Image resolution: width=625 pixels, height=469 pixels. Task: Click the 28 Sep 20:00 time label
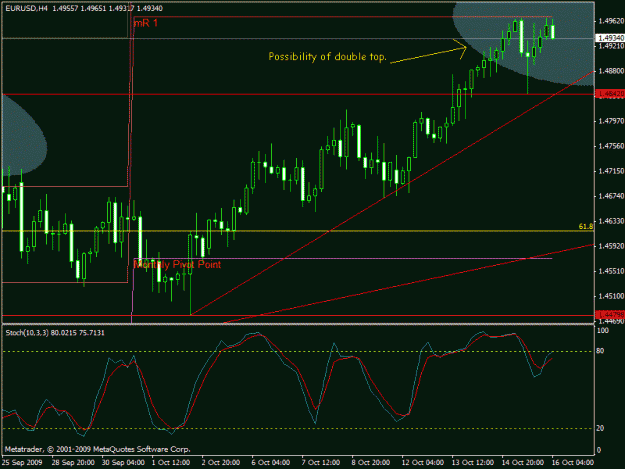[73, 463]
